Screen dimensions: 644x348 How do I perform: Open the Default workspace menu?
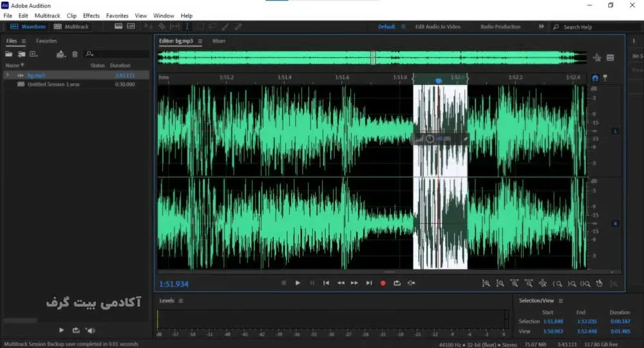(403, 26)
